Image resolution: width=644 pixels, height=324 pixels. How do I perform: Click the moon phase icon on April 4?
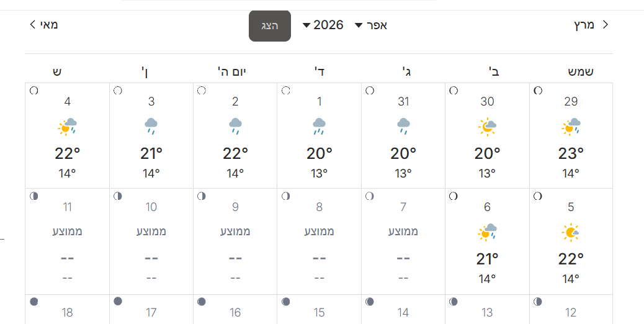tap(34, 91)
